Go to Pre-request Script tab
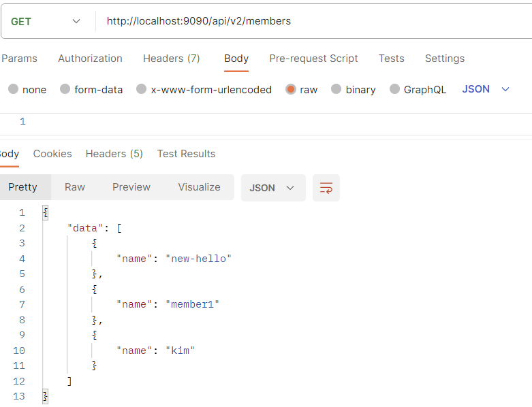The image size is (532, 407). pyautogui.click(x=313, y=59)
